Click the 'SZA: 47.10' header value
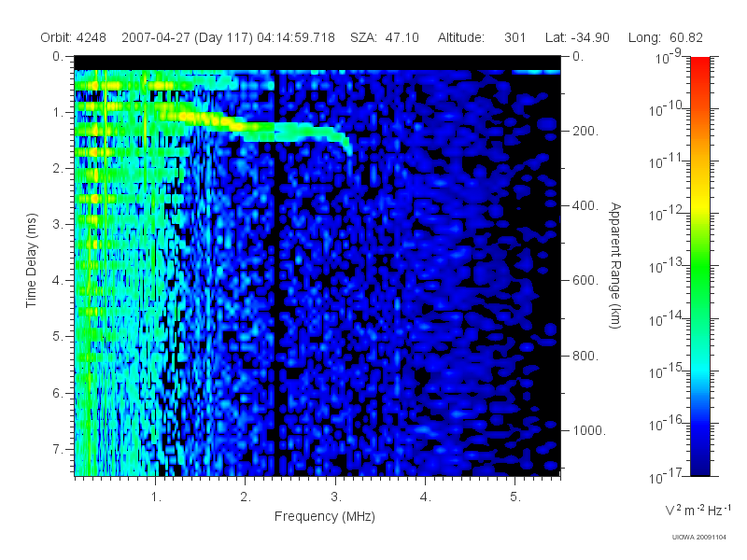 [x=385, y=37]
